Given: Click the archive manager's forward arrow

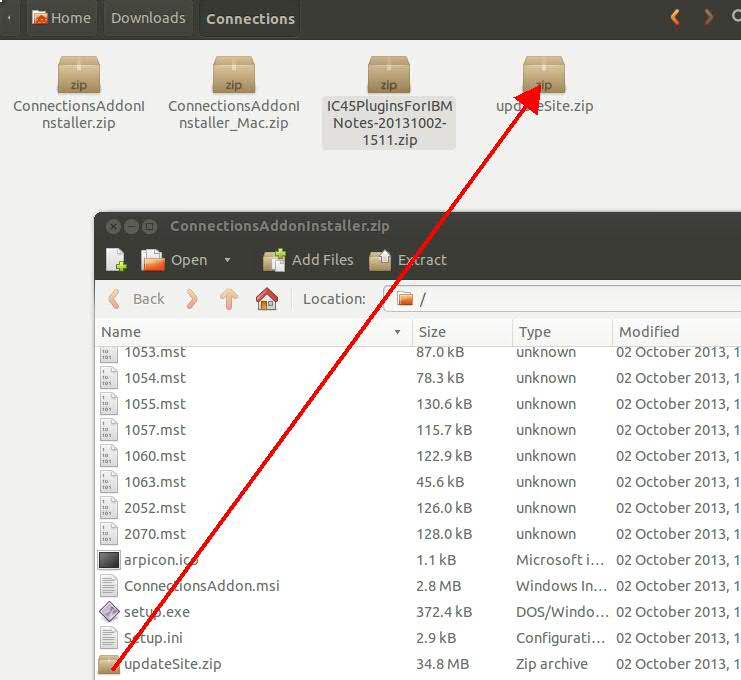Looking at the screenshot, I should (192, 299).
